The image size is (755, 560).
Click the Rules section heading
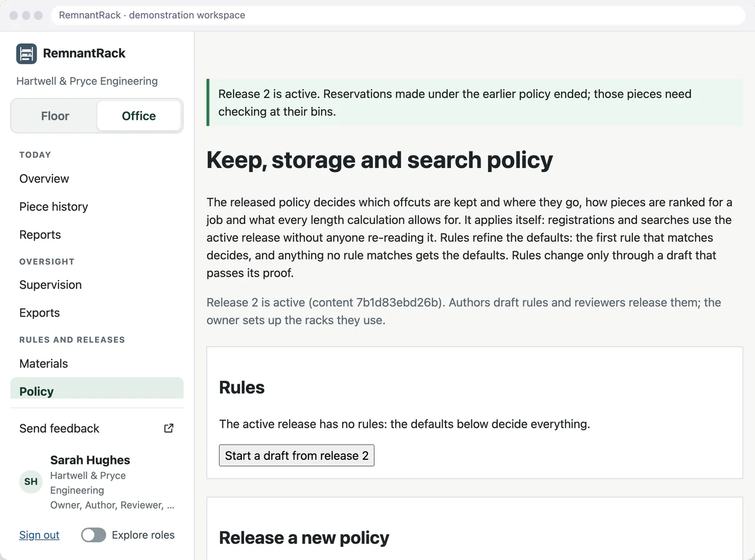pyautogui.click(x=242, y=387)
